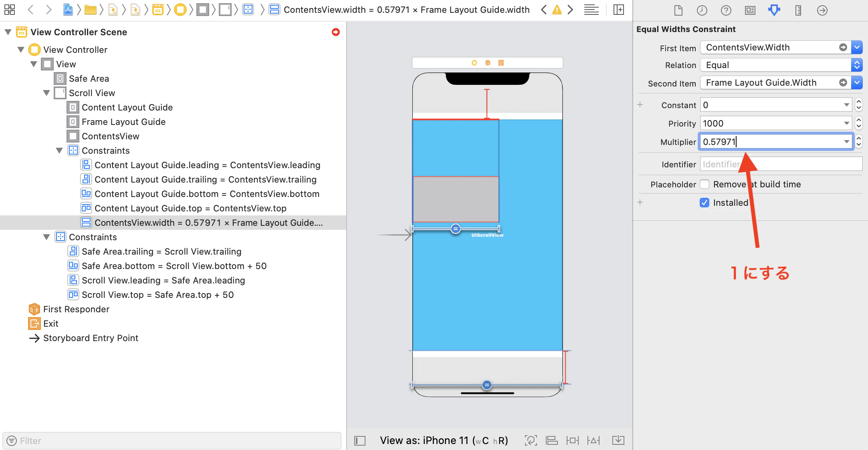Select Scroll View.top = Safe Area.top + 50
Viewport: 868px width, 450px height.
click(x=157, y=295)
